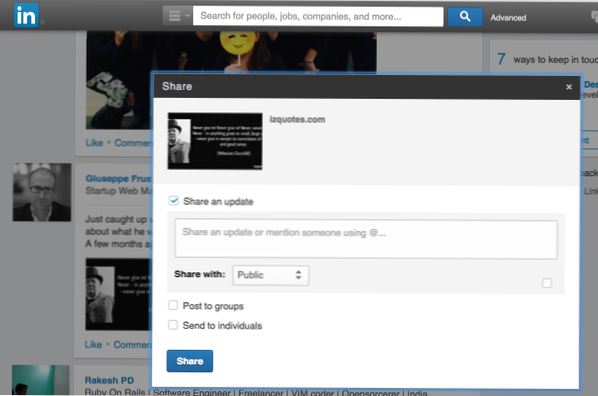Click the blue magnifier search button
Image resolution: width=598 pixels, height=396 pixels.
[x=465, y=16]
